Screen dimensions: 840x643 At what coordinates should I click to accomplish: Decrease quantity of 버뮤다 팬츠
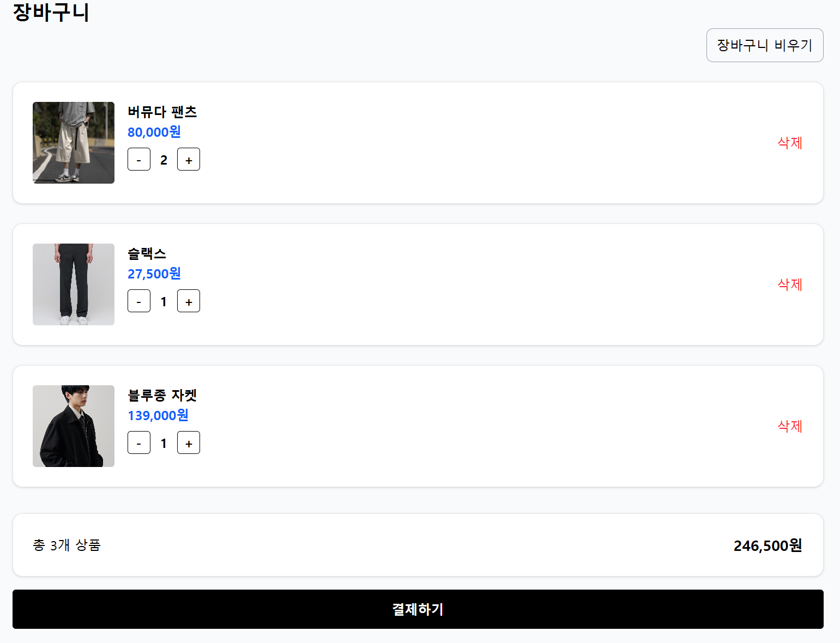139,159
